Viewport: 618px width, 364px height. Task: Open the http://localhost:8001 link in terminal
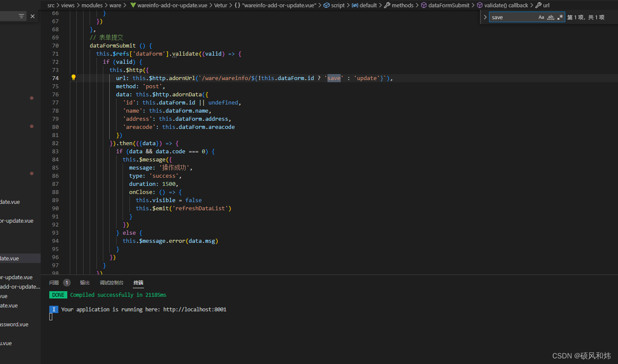[195, 309]
